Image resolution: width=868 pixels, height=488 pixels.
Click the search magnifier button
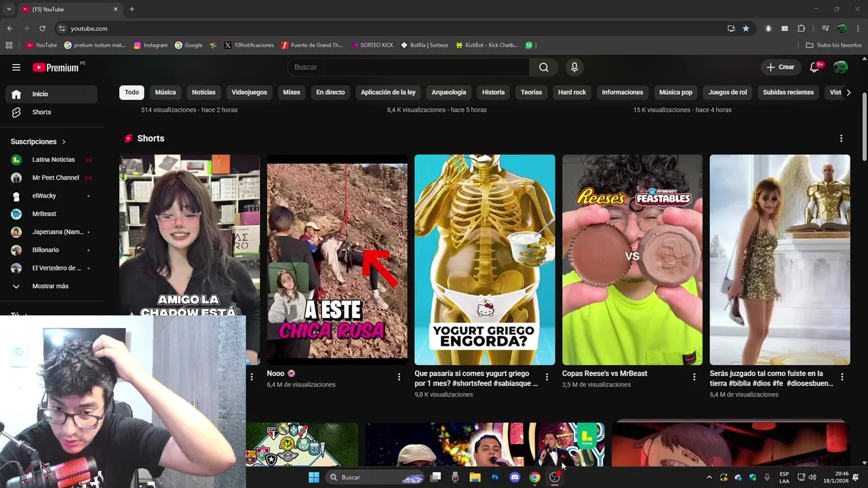544,67
